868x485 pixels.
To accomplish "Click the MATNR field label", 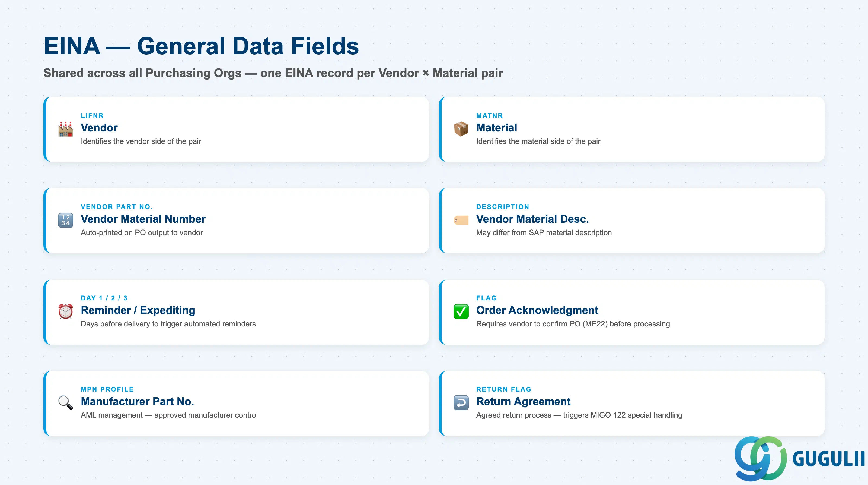I will tap(489, 116).
